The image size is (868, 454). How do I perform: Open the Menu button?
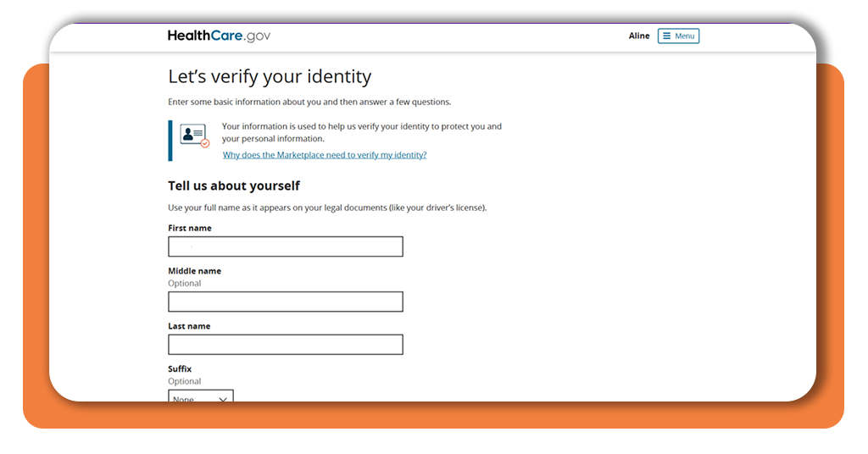678,36
